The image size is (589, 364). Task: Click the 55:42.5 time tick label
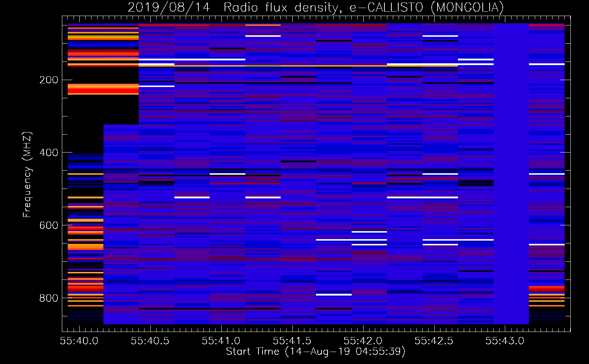pyautogui.click(x=434, y=341)
